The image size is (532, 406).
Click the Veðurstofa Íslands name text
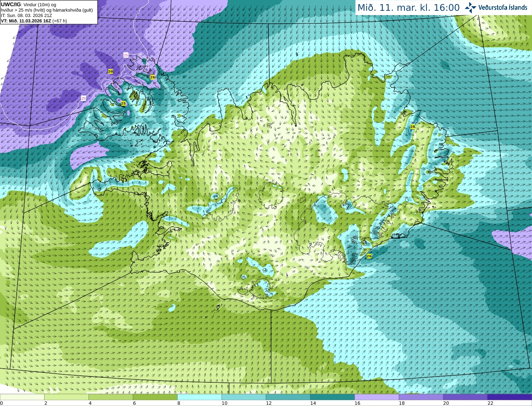(x=503, y=7)
